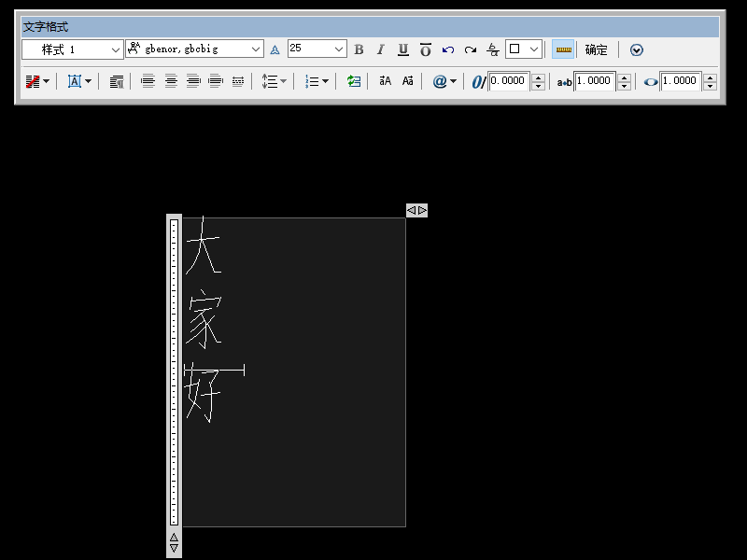The image size is (747, 560).
Task: Click the Annotative icon next to font box
Action: (x=275, y=49)
